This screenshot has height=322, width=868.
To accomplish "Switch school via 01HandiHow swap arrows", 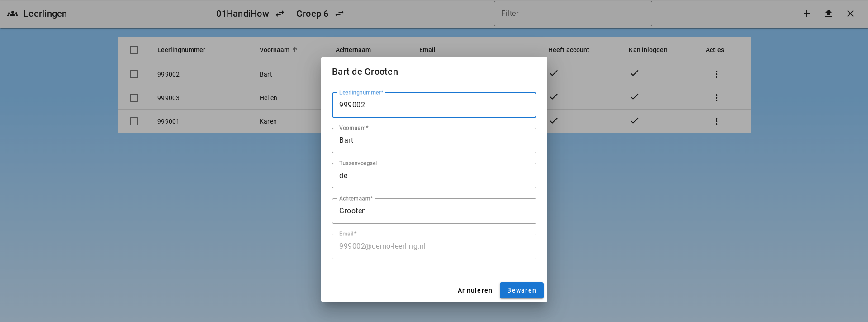I will click(x=280, y=14).
